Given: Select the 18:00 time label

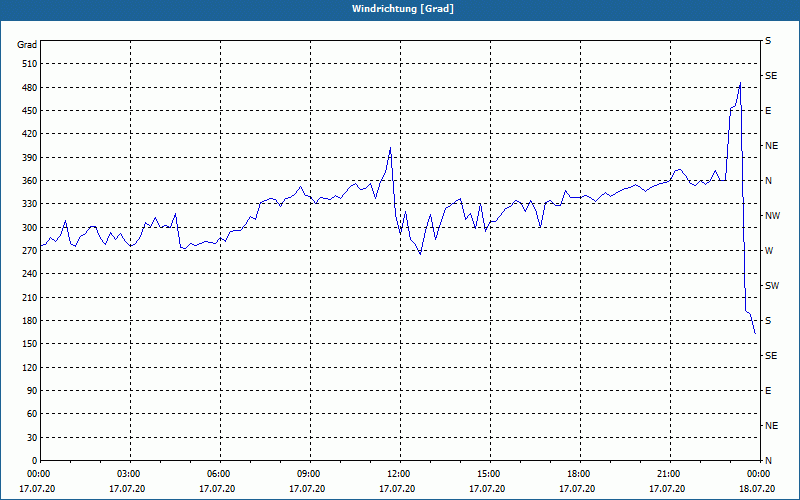Looking at the screenshot, I should point(580,473).
